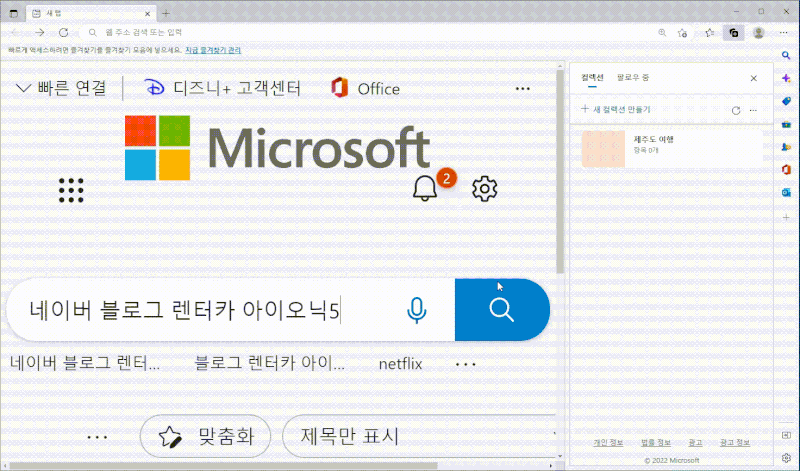Start voice search with microphone icon
Image resolution: width=800 pixels, height=471 pixels.
[416, 310]
